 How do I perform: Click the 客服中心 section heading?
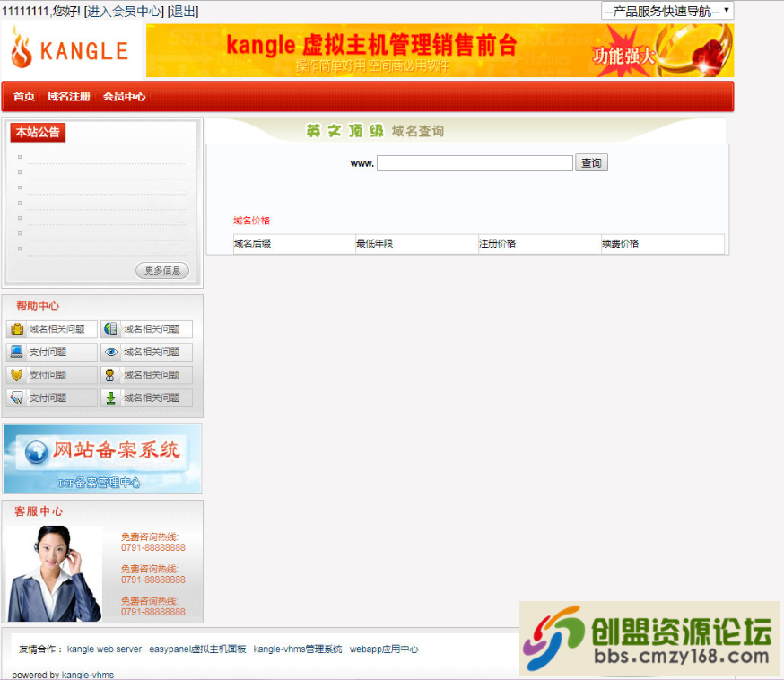click(x=39, y=511)
